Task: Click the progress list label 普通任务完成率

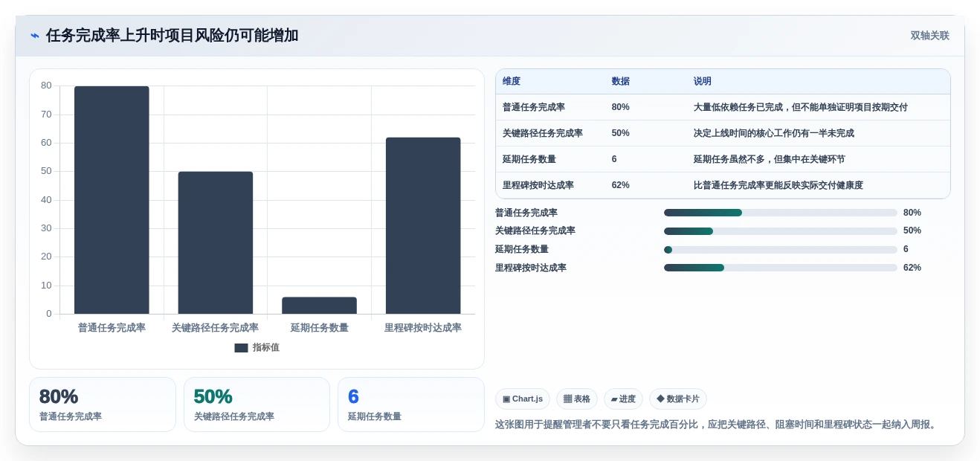Action: [x=526, y=213]
